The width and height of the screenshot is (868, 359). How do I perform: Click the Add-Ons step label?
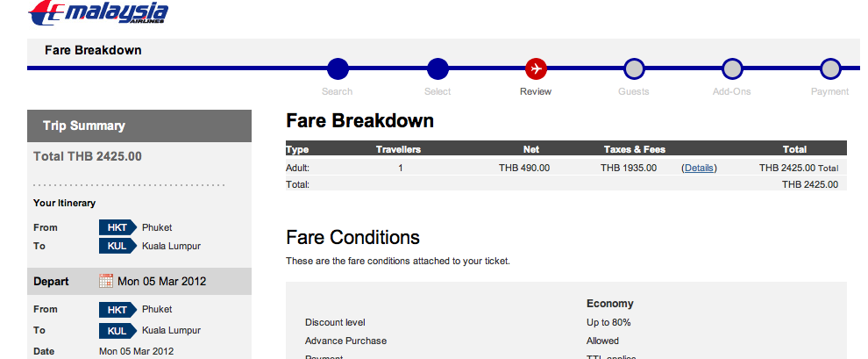pos(732,91)
